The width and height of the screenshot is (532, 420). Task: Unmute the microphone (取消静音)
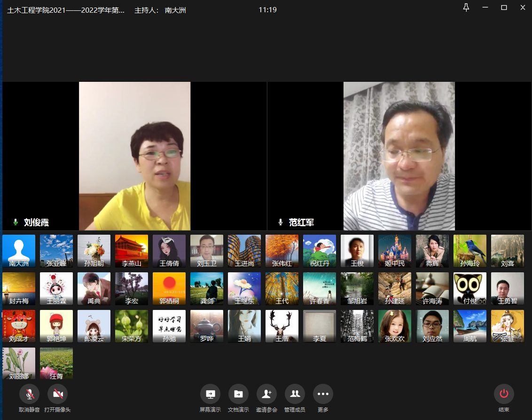pyautogui.click(x=30, y=394)
